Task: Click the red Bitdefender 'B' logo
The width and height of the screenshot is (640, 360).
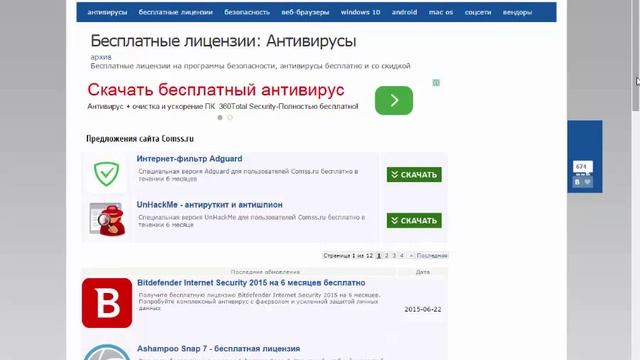Action: (x=107, y=303)
